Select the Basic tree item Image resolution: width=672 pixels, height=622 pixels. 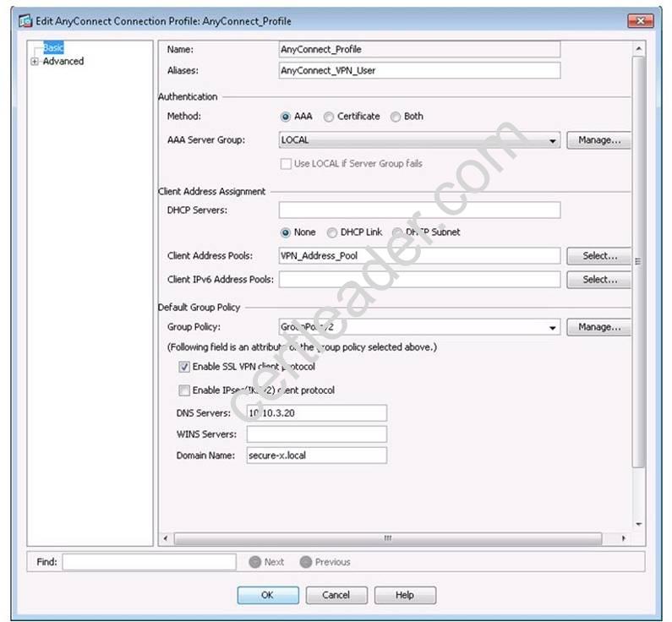[x=53, y=47]
